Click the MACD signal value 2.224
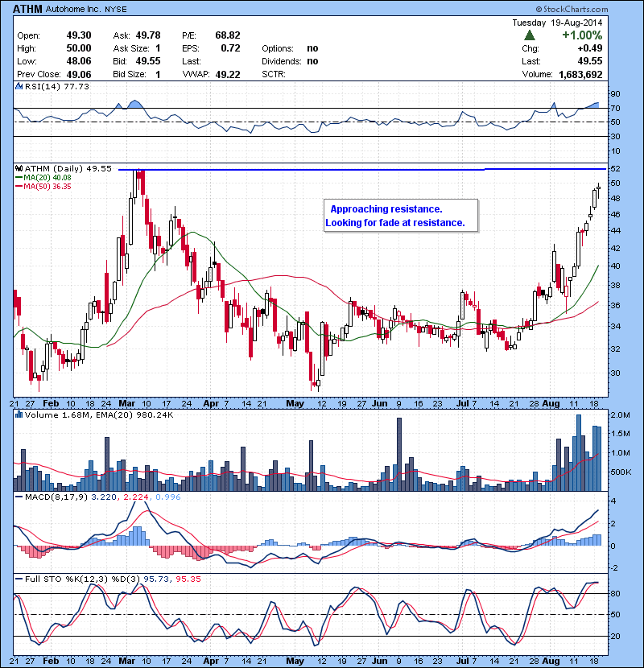The image size is (644, 668). [136, 497]
